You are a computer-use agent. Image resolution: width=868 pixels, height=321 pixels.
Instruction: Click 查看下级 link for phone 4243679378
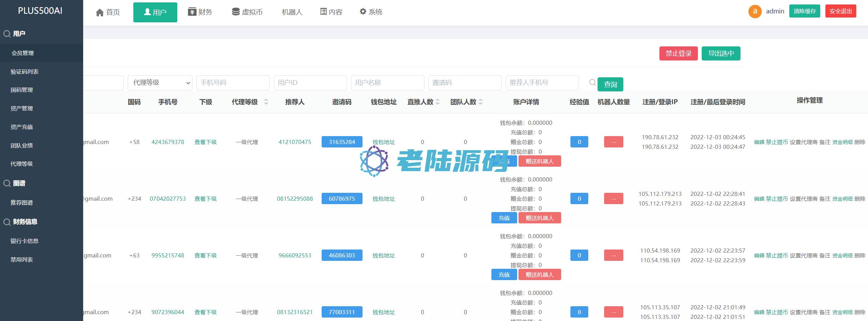(205, 142)
